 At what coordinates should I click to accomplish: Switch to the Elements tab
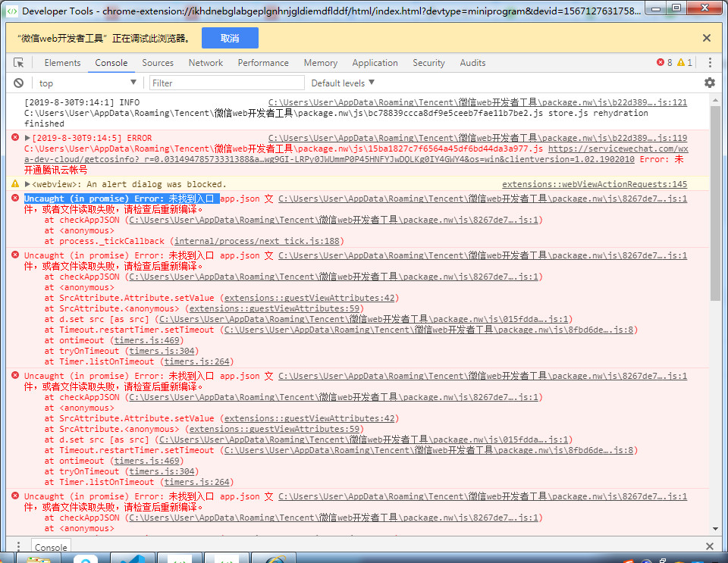pos(62,63)
